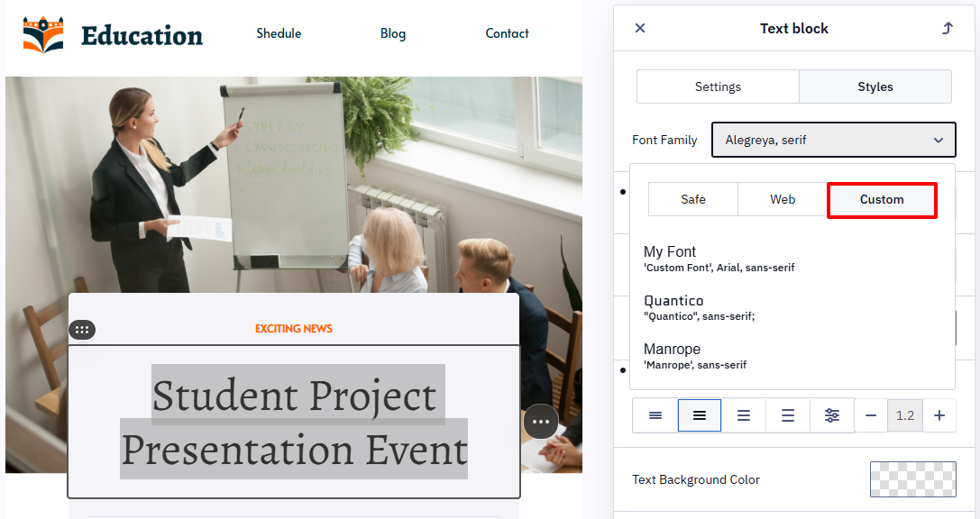Screen dimensions: 980x519
Task: Click the EXCITING NEWS text
Action: pos(294,329)
